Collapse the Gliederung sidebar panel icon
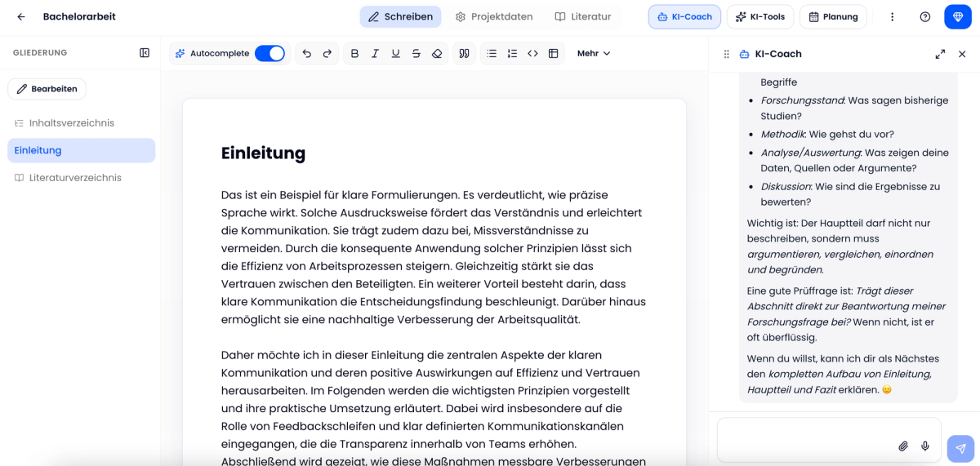The image size is (980, 466). 145,53
